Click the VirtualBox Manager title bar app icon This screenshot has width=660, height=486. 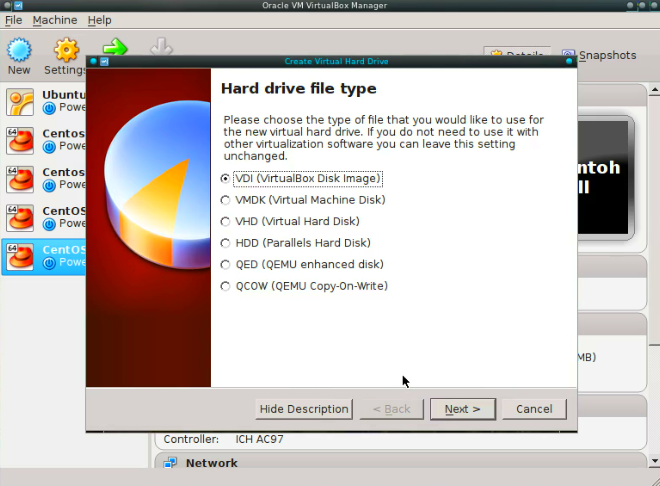point(18,5)
